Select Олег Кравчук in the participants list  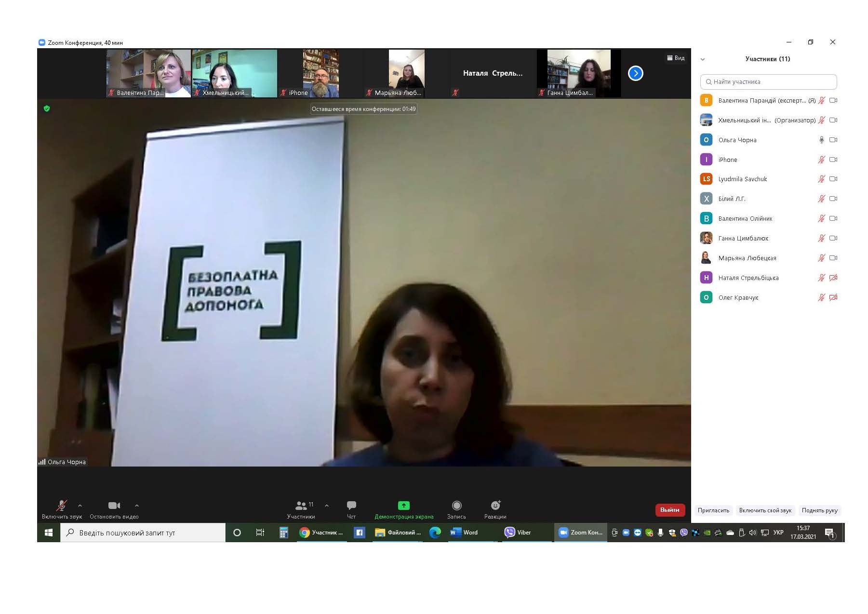point(769,297)
